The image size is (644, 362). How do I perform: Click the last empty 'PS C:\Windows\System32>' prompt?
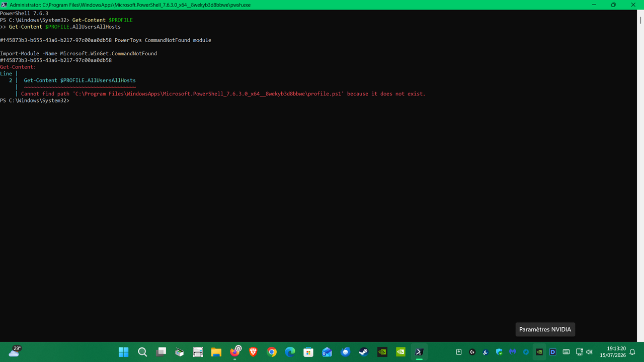35,101
